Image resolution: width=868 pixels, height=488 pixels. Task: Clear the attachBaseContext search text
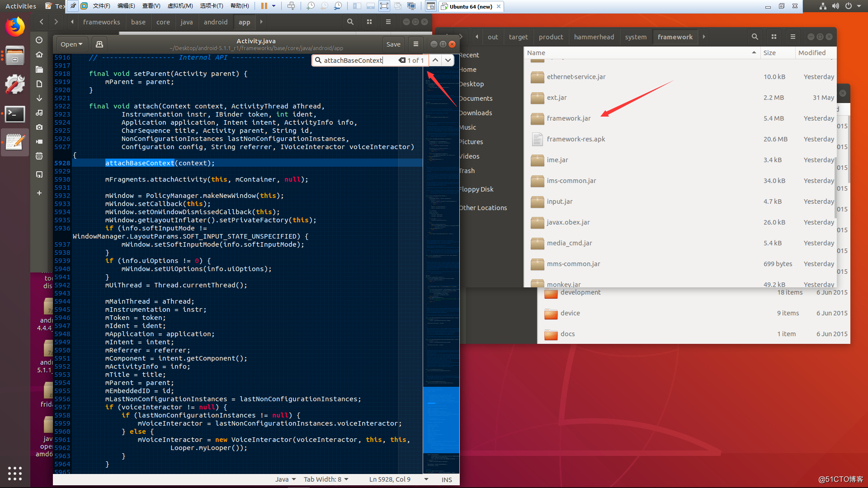pyautogui.click(x=401, y=60)
